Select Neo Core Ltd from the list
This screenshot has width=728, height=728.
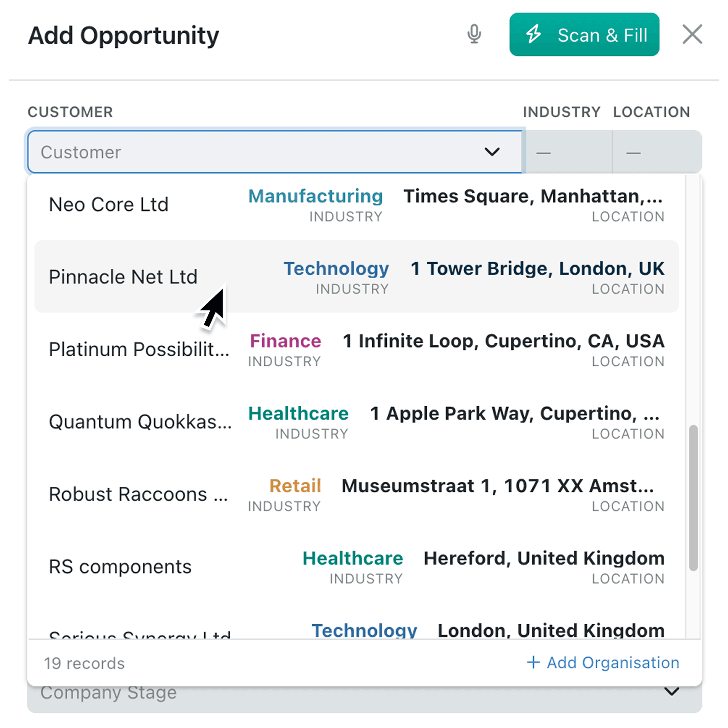click(357, 204)
